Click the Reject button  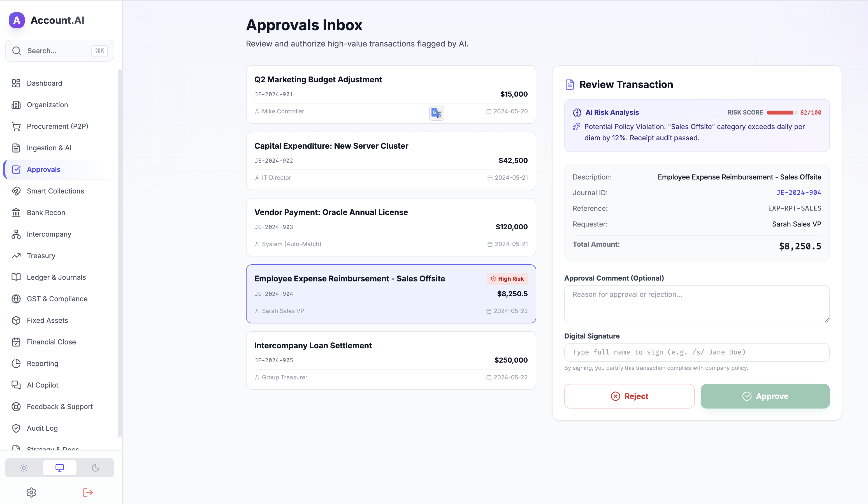pos(629,396)
